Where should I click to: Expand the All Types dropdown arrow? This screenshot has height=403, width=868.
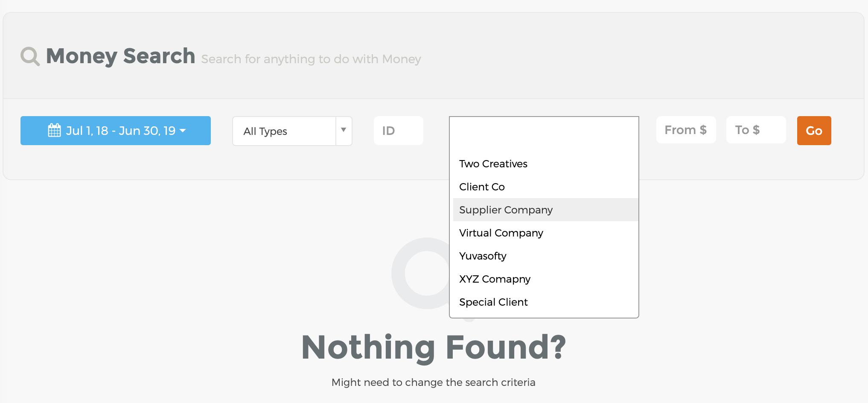pos(344,130)
